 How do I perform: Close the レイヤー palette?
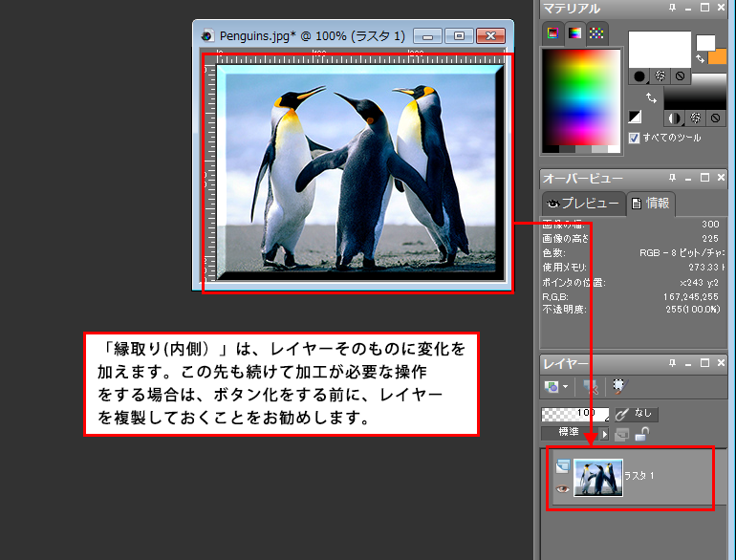721,363
